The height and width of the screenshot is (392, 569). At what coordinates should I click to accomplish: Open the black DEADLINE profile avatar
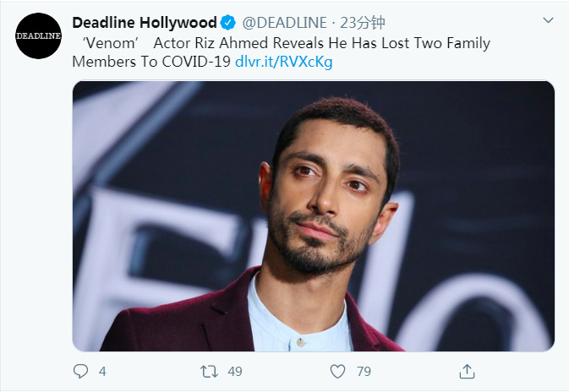[39, 35]
